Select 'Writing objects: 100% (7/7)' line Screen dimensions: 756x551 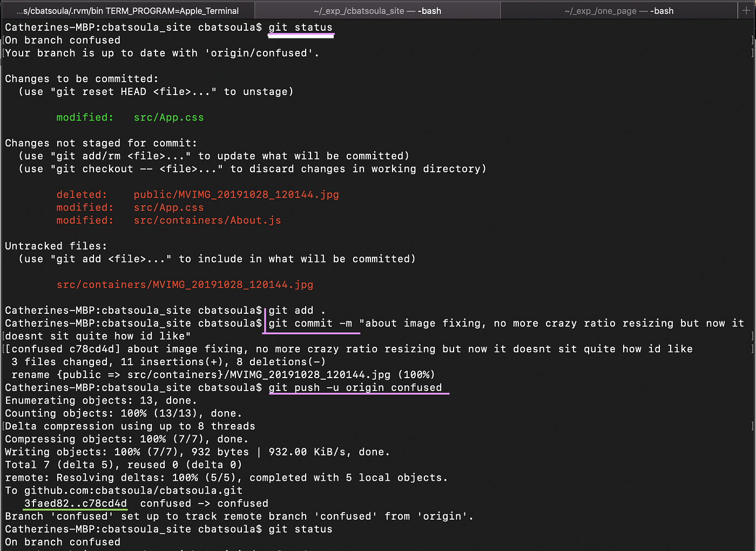pyautogui.click(x=198, y=452)
